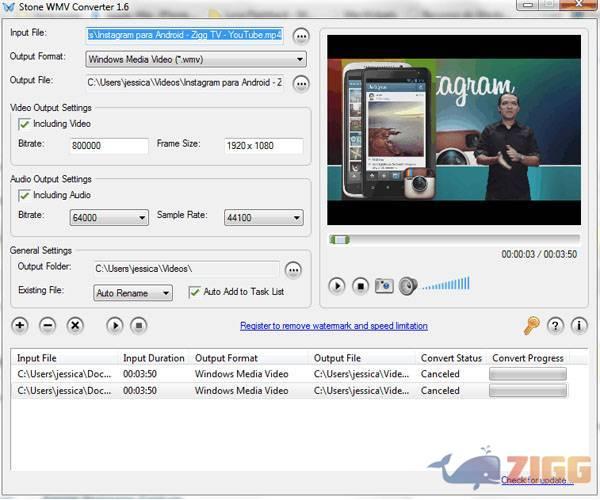
Task: Open the Output Format dropdown
Action: tap(196, 60)
